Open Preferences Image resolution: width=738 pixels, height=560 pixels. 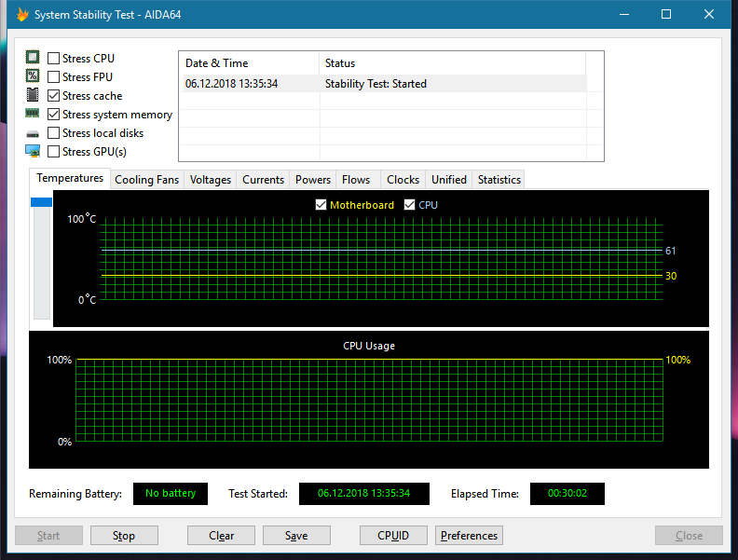point(469,536)
